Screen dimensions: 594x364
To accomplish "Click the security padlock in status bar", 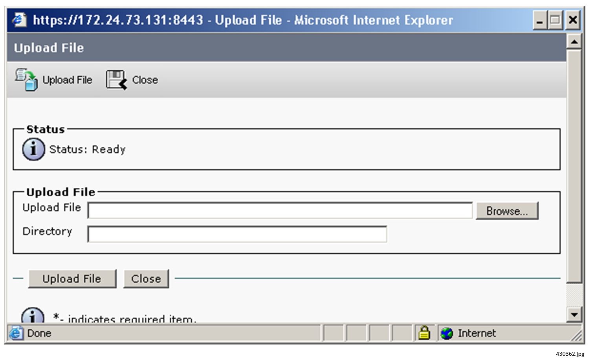I will [x=424, y=333].
